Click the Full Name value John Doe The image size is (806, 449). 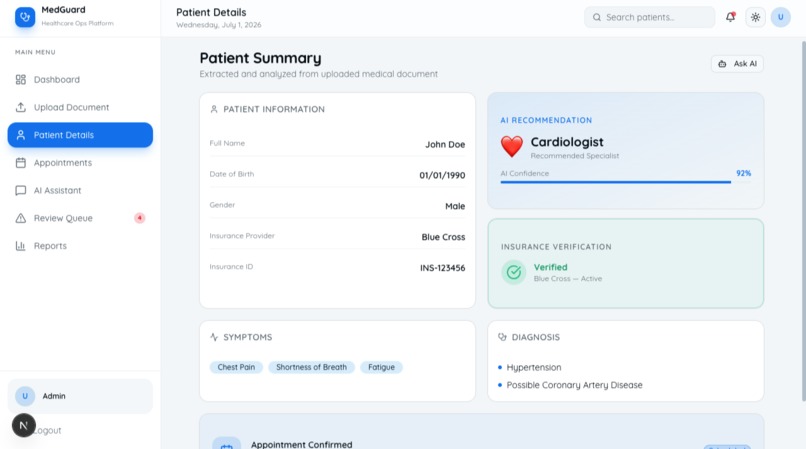click(x=445, y=145)
